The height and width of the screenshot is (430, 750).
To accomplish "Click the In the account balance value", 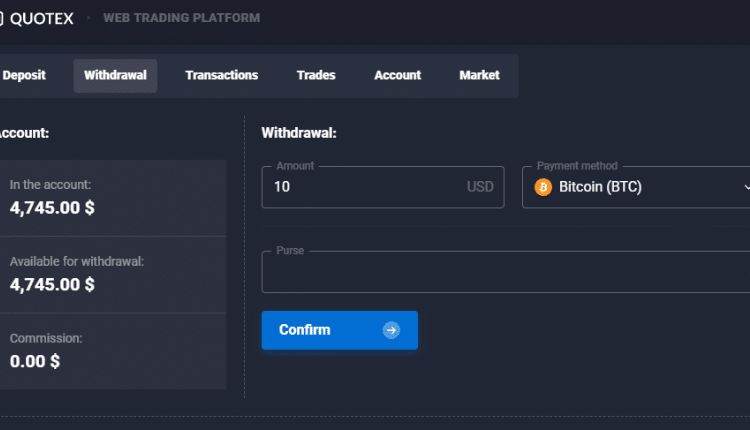I will click(x=52, y=208).
